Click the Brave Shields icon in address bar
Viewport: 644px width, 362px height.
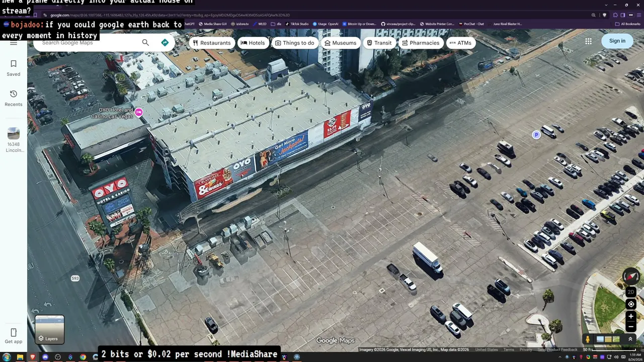tap(605, 15)
